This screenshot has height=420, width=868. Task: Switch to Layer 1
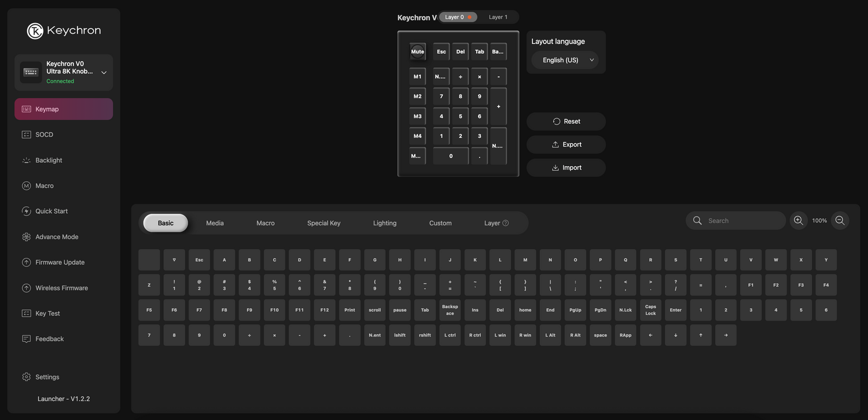(x=498, y=17)
